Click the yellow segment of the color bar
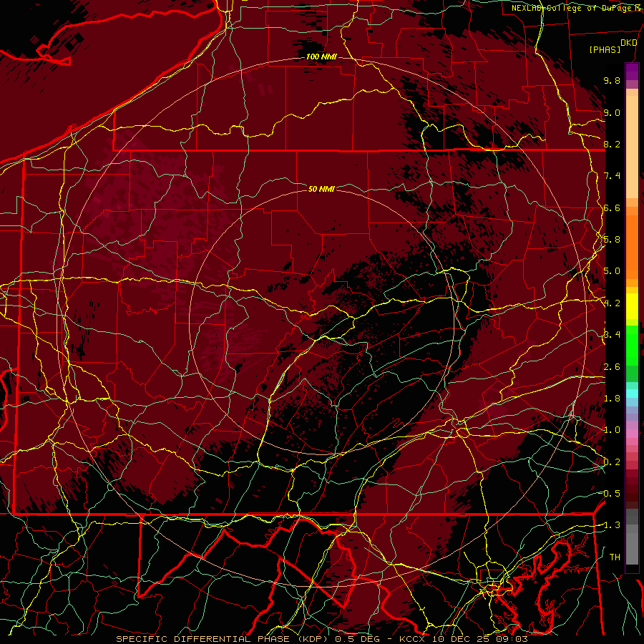The image size is (644, 644). pyautogui.click(x=632, y=306)
